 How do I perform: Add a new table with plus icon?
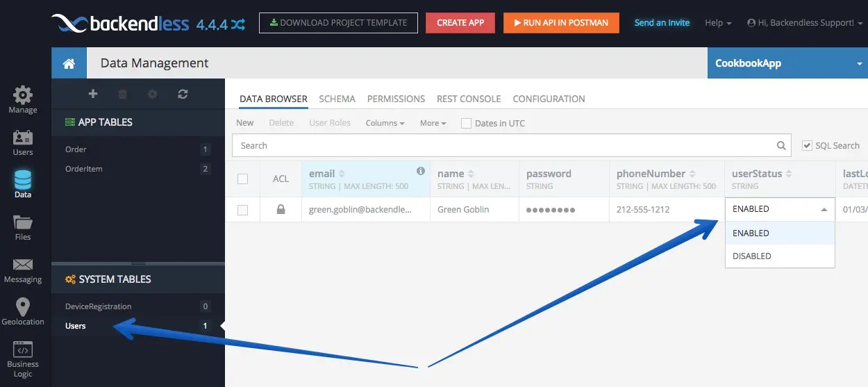[x=93, y=94]
